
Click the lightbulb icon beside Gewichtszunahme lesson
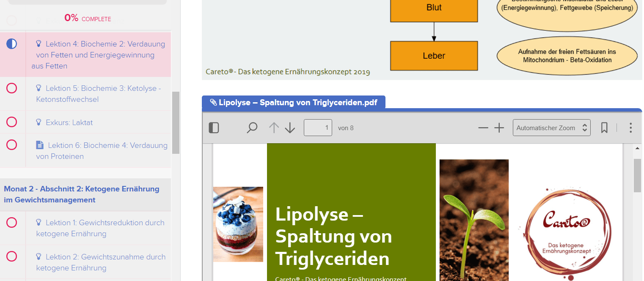pyautogui.click(x=39, y=256)
